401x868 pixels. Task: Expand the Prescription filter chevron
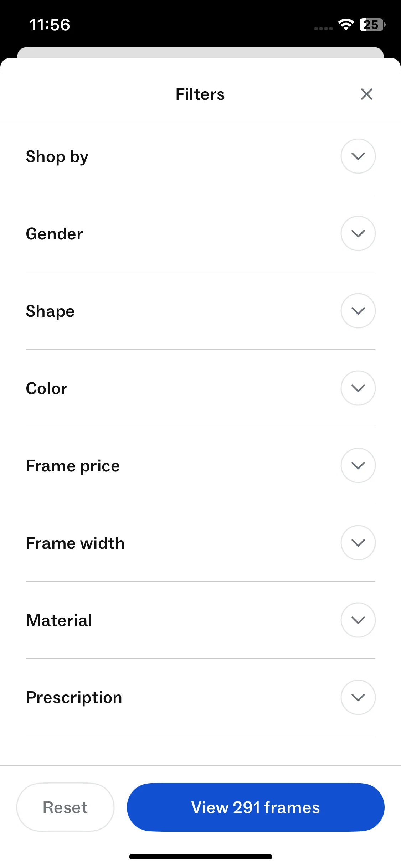358,698
